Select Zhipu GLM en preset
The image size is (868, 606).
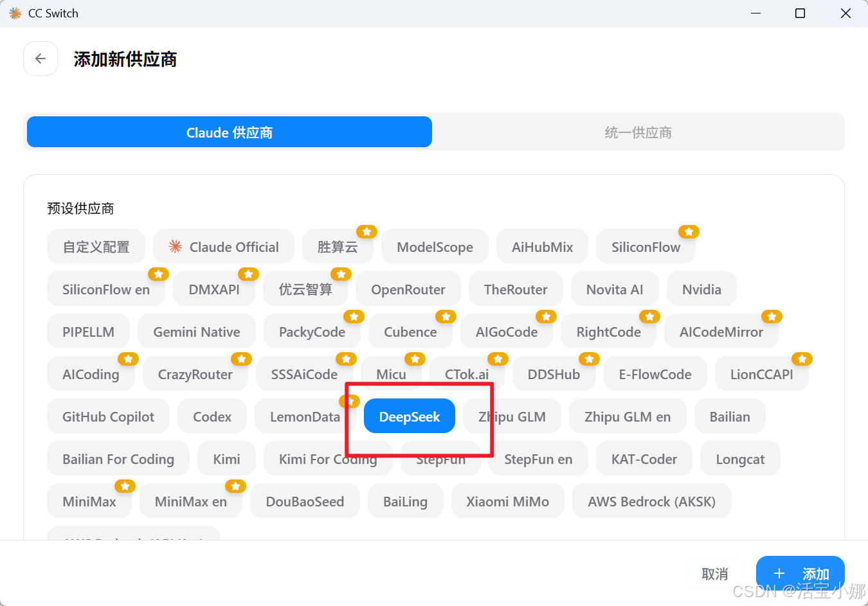click(628, 416)
